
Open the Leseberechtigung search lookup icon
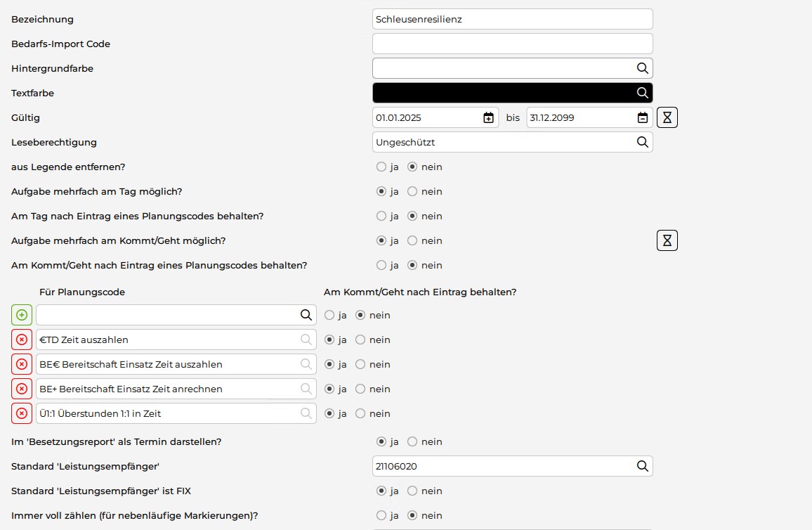[642, 142]
